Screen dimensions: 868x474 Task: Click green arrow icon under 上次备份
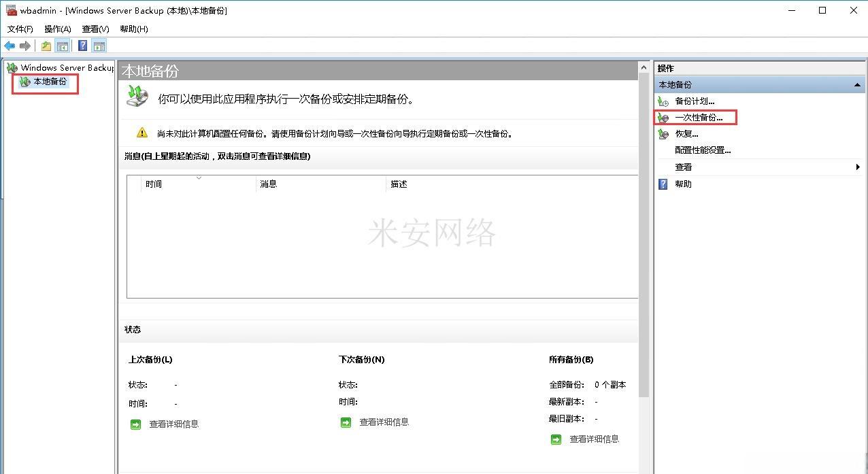(135, 424)
